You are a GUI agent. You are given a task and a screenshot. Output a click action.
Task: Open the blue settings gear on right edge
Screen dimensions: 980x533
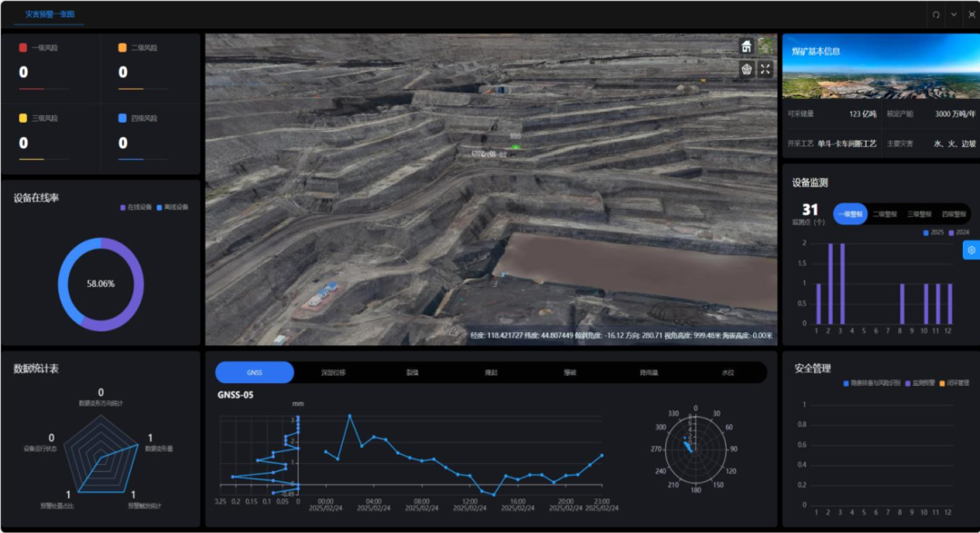(971, 250)
